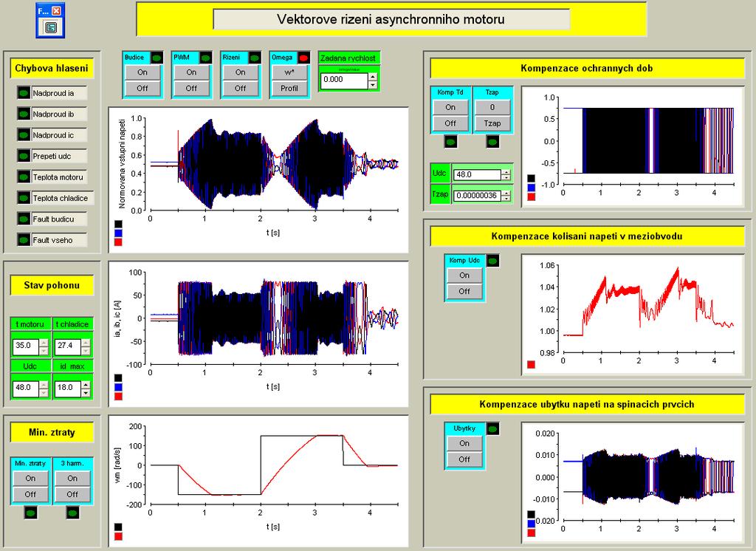The height and width of the screenshot is (551, 756).
Task: Turn Budice On
Action: coord(142,72)
